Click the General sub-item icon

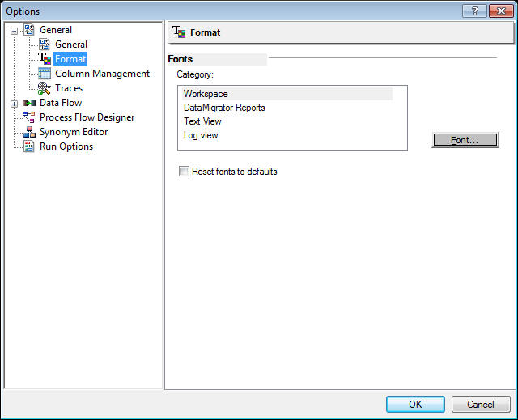point(45,45)
